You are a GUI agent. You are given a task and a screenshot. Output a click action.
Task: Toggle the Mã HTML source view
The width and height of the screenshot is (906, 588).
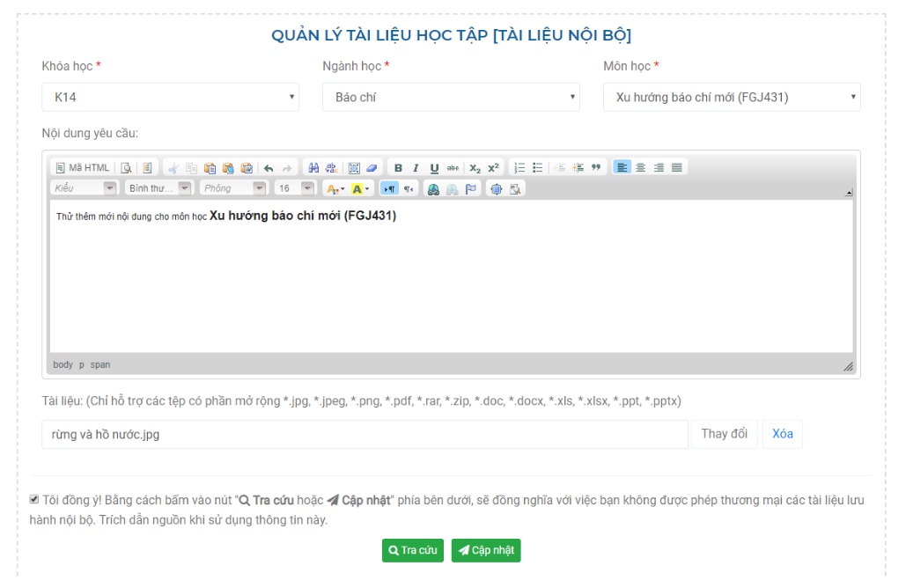[83, 168]
